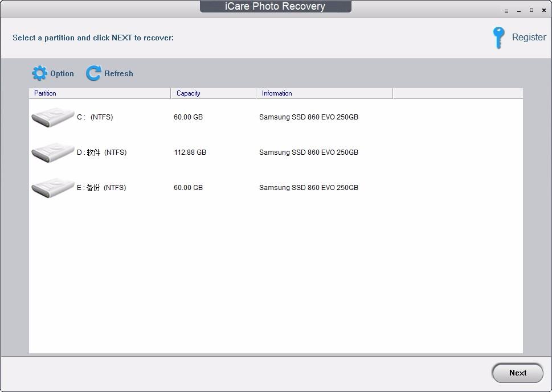Open the Option settings label

point(62,73)
